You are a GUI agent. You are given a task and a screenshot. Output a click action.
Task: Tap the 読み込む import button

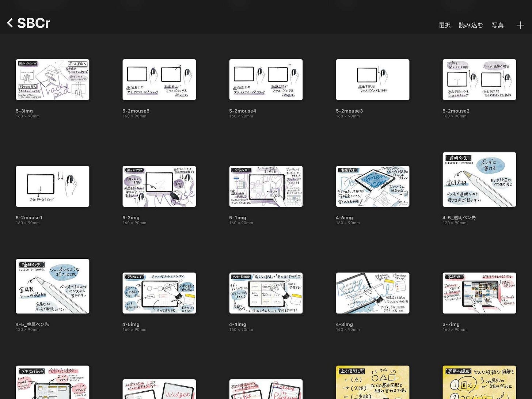471,25
